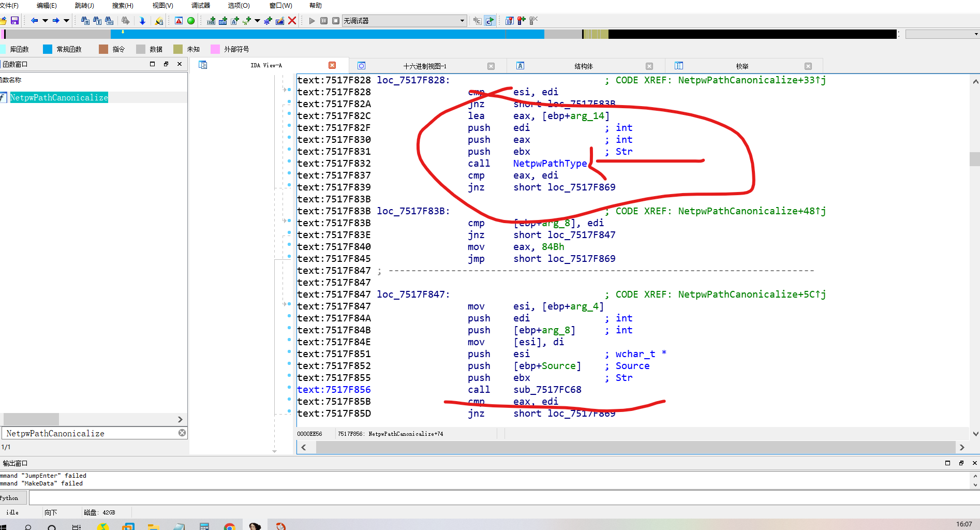Select NetpwPathCanonicalize in the functions list
The height and width of the screenshot is (530, 980).
click(59, 98)
